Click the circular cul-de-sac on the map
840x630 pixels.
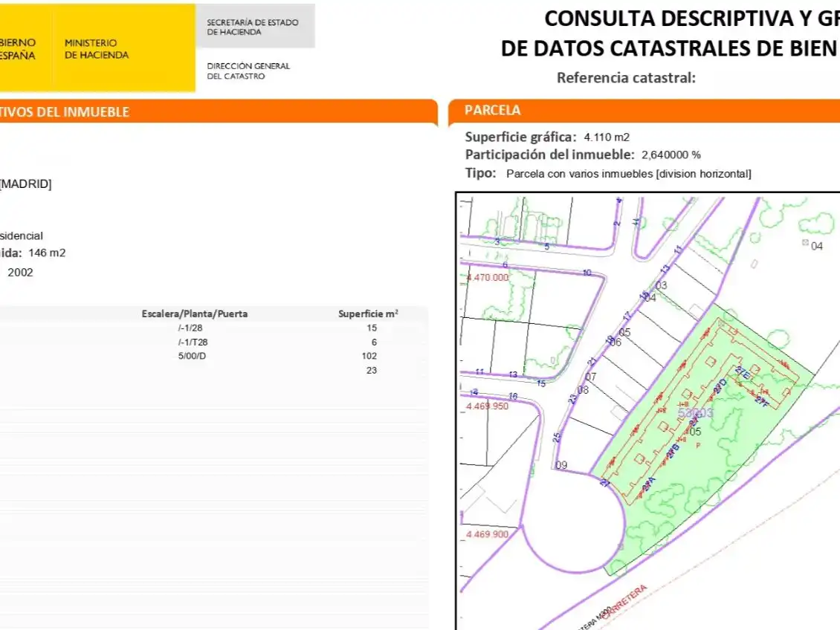(x=572, y=524)
